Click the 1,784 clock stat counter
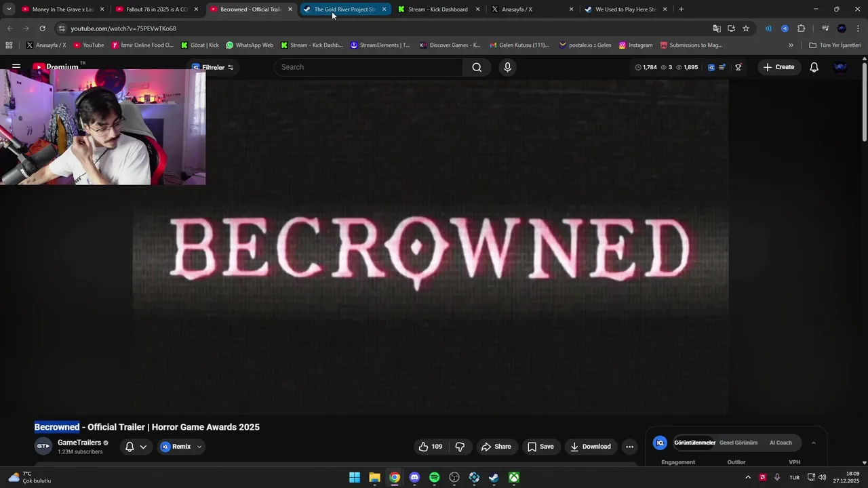The width and height of the screenshot is (868, 488). [x=646, y=67]
